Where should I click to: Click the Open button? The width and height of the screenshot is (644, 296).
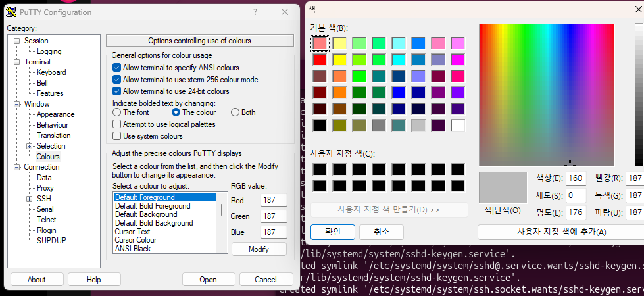tap(209, 280)
